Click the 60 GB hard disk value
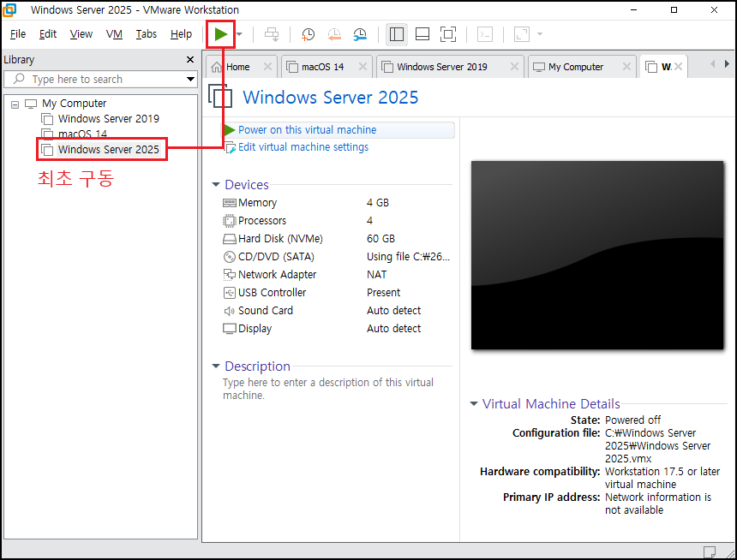 point(380,239)
